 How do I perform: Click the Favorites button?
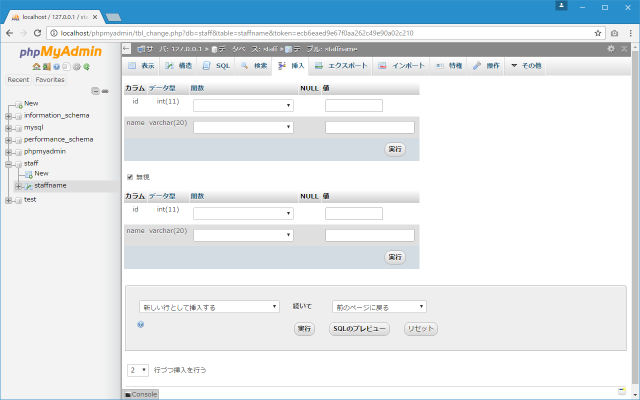(50, 80)
